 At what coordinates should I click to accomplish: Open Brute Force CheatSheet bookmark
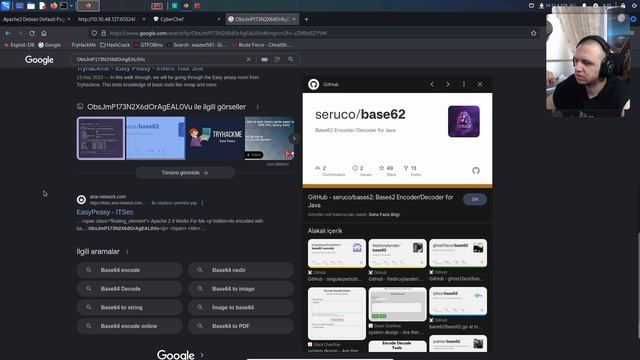point(262,45)
